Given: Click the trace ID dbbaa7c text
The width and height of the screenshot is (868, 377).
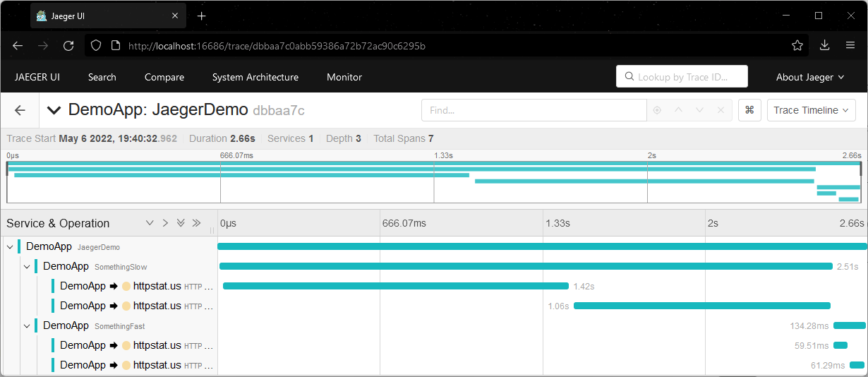Looking at the screenshot, I should pyautogui.click(x=279, y=110).
